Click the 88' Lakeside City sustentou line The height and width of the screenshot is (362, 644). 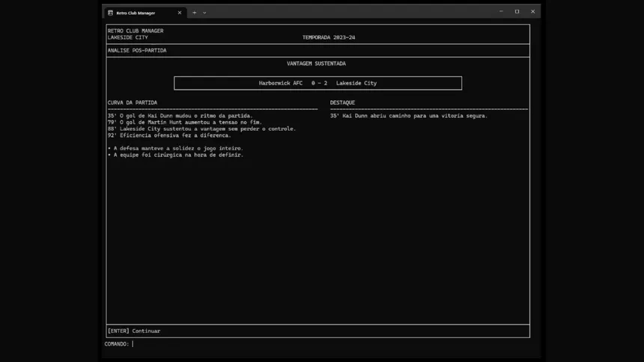(201, 129)
